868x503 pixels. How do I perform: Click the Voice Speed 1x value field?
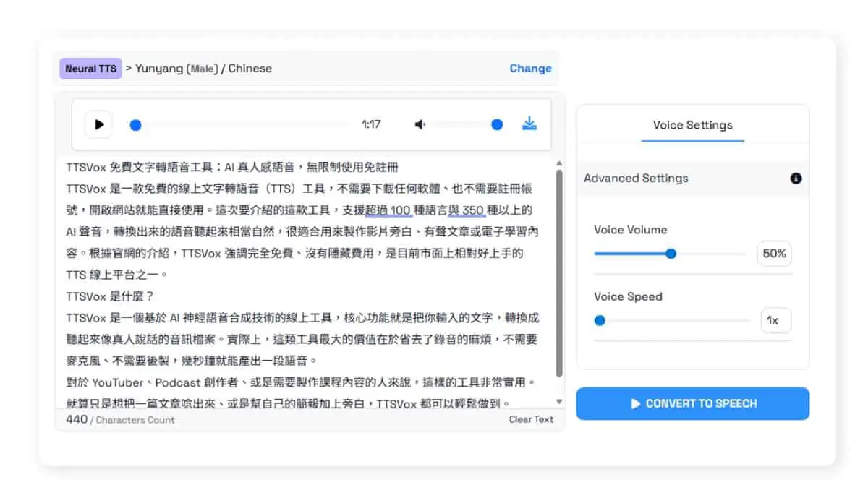point(775,320)
